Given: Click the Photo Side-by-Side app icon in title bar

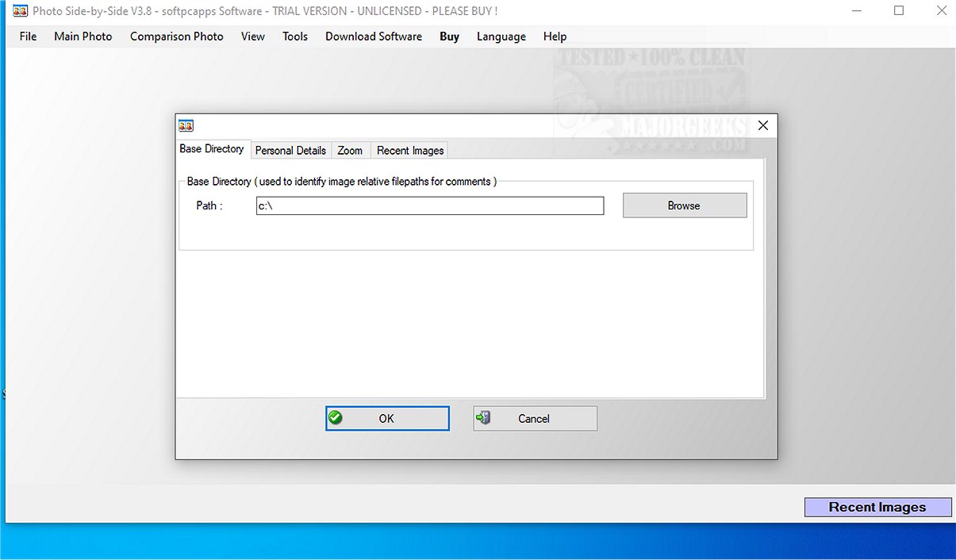Looking at the screenshot, I should 21,11.
